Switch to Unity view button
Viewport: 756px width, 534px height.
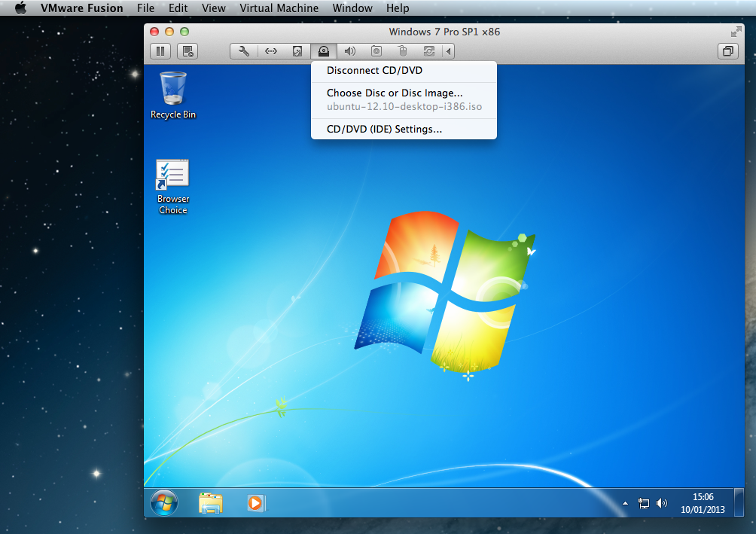click(727, 51)
